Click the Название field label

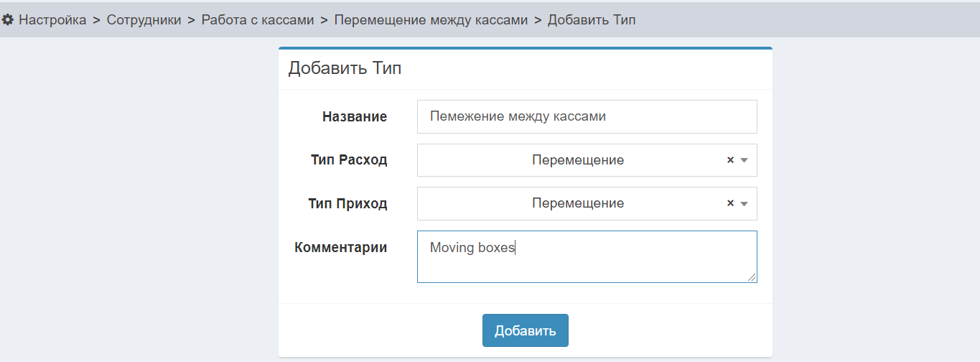point(354,116)
